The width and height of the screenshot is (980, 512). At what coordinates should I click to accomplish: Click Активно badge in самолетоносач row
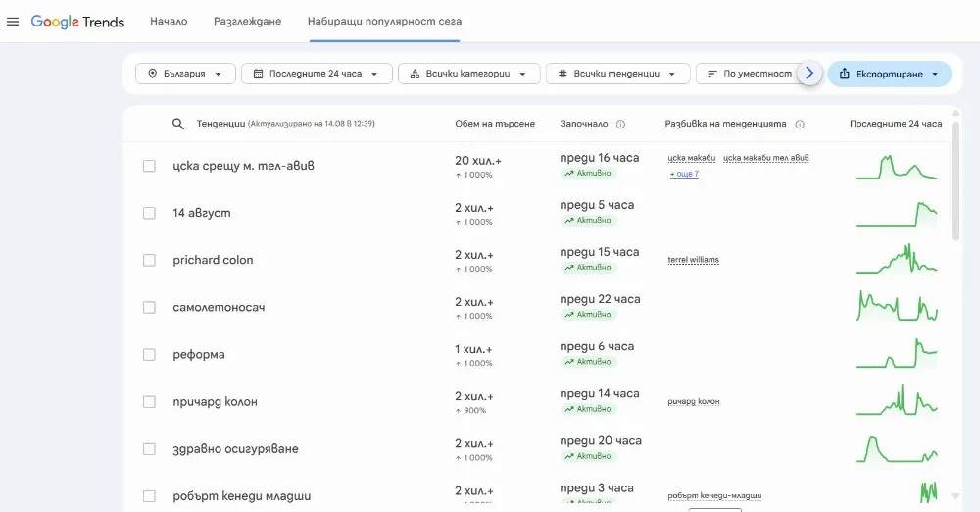[x=588, y=315]
